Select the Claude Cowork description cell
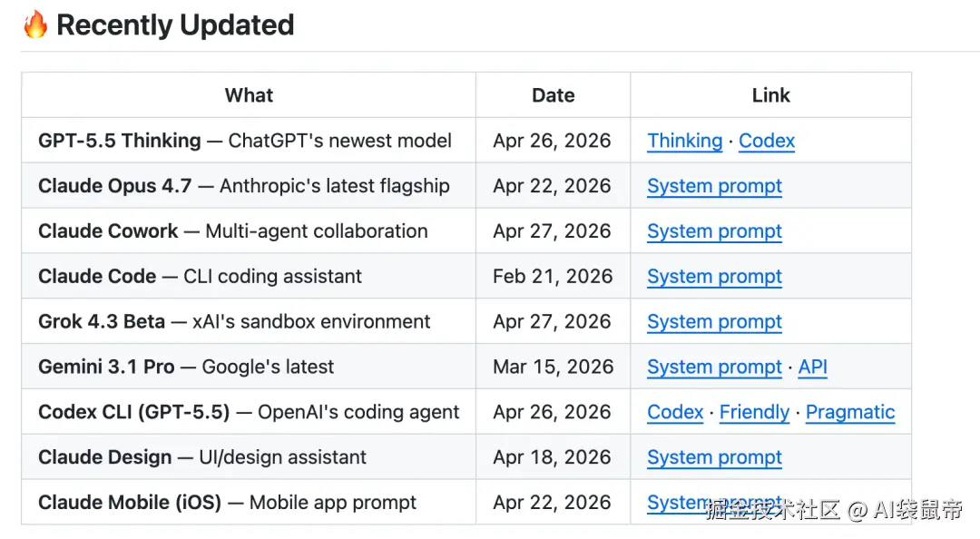 [x=249, y=230]
